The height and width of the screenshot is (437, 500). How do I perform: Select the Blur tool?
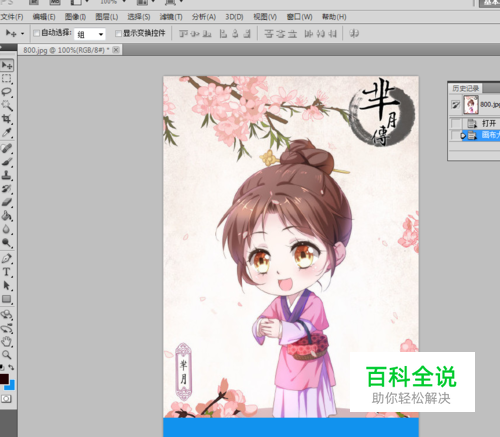click(7, 229)
